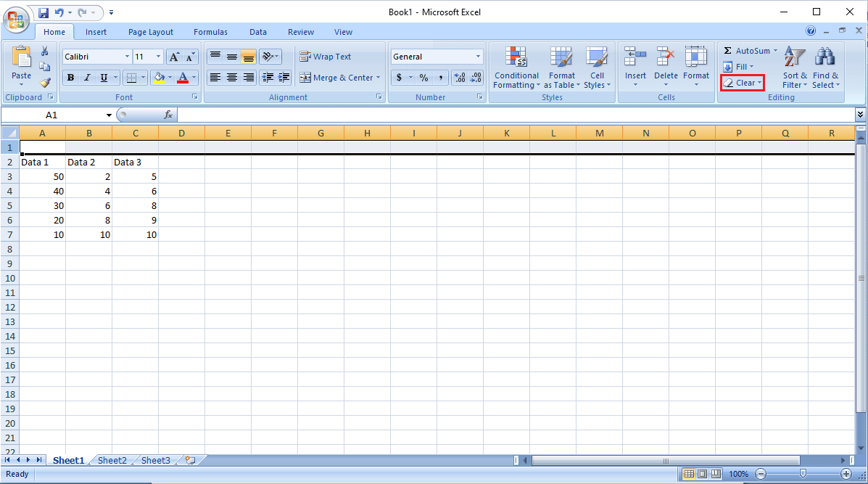Select cell containing Data 2
This screenshot has height=484, width=868.
[x=88, y=163]
